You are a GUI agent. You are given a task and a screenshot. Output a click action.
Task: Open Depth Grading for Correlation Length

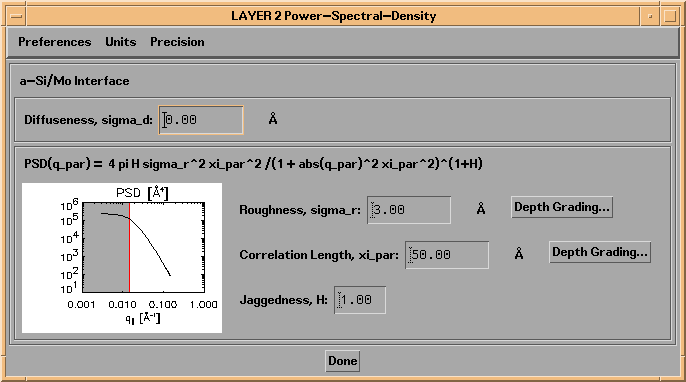pos(600,252)
